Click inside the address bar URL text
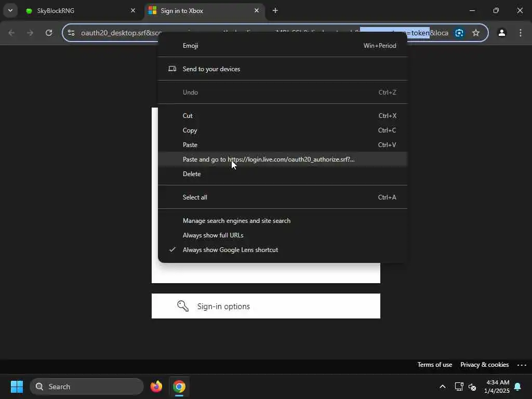This screenshot has width=532, height=399. coord(119,33)
